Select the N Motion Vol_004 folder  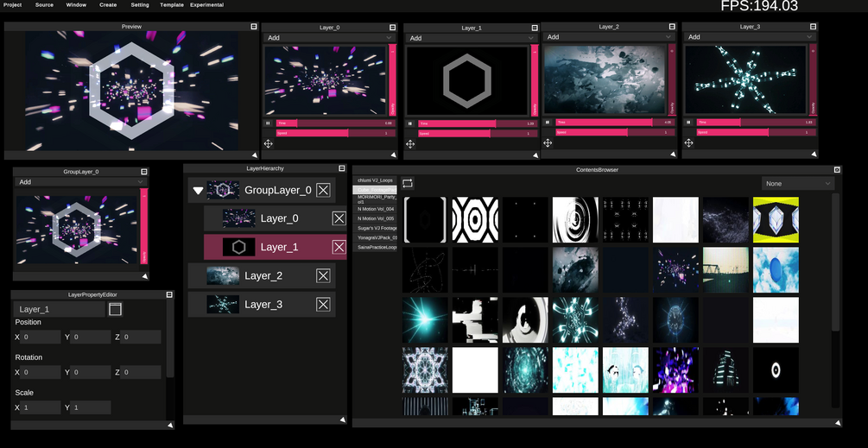376,209
